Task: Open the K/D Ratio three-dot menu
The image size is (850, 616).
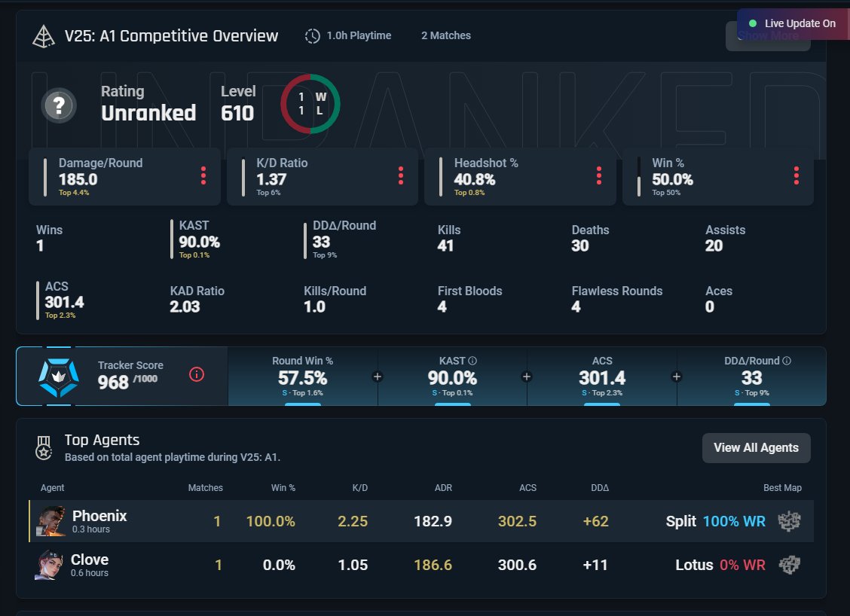Action: click(401, 175)
